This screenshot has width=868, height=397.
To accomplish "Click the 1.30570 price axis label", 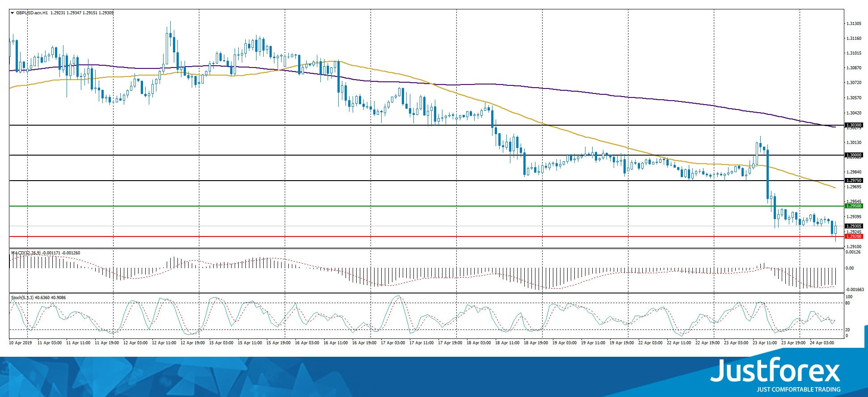I will [x=854, y=97].
